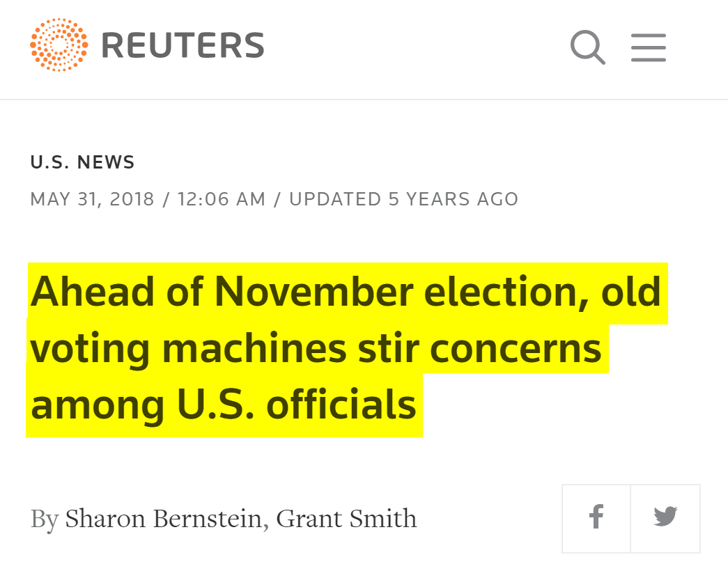The image size is (728, 571).
Task: Open the U.S. News section link
Action: (82, 163)
